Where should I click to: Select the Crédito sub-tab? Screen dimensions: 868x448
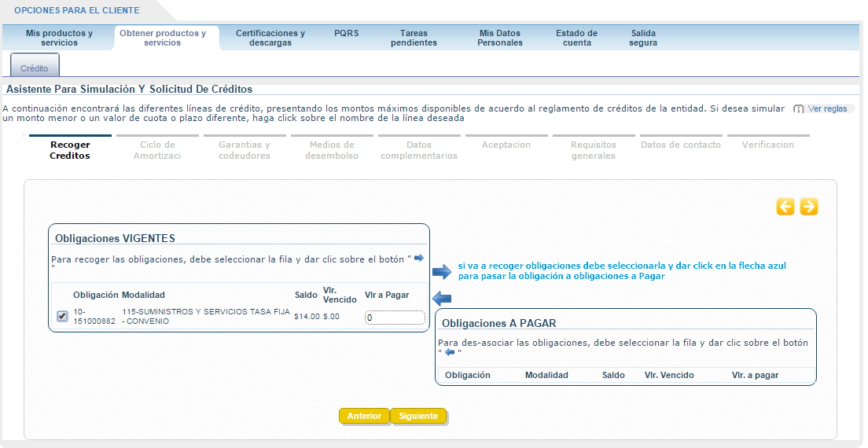coord(35,68)
